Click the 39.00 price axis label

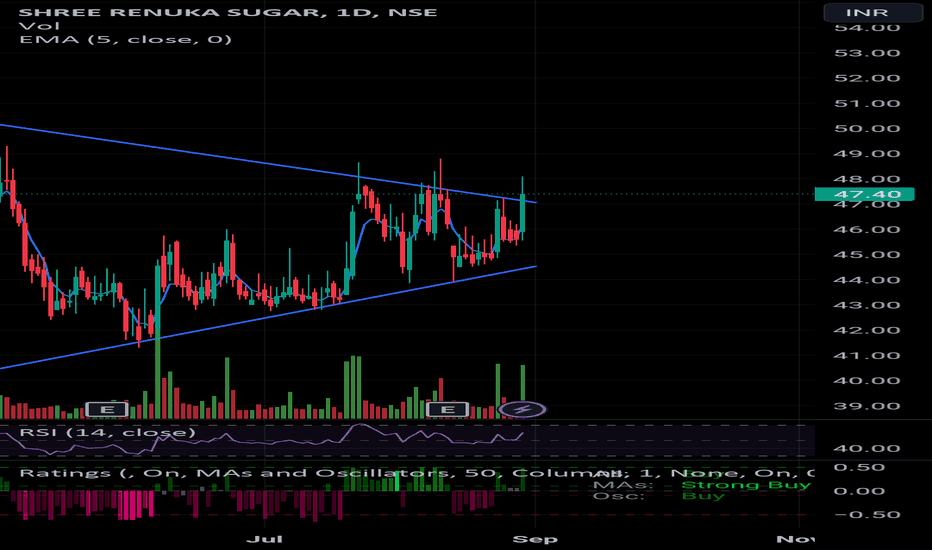[867, 406]
